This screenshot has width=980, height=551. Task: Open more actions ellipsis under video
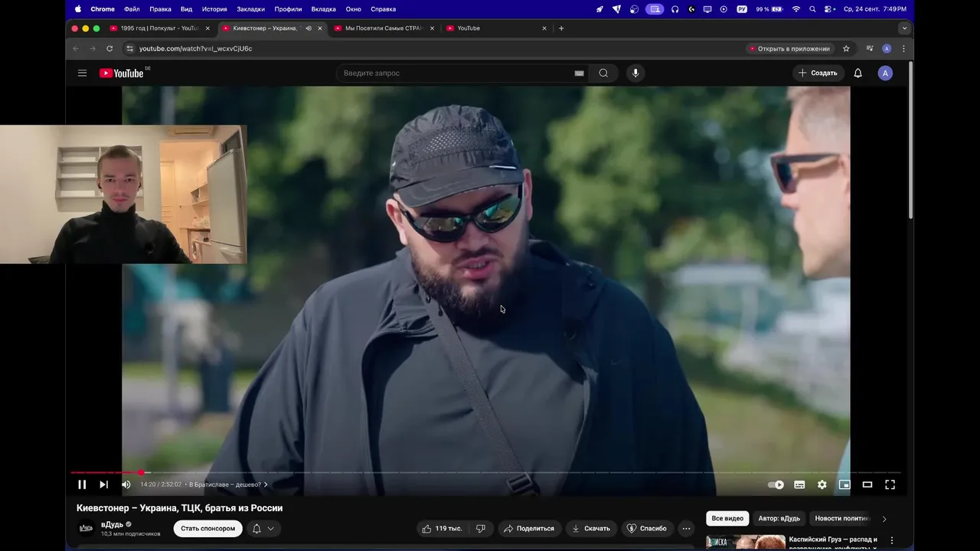(687, 528)
